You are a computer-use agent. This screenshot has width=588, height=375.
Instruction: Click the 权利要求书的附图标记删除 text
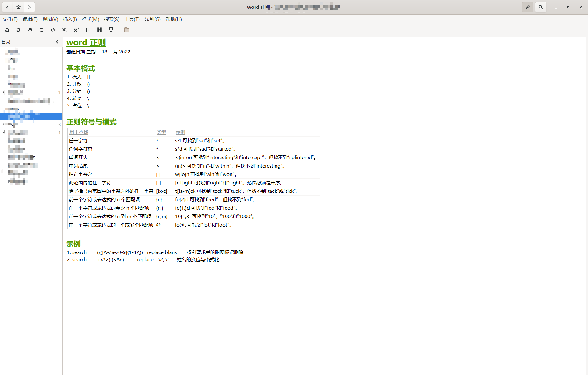(x=215, y=252)
